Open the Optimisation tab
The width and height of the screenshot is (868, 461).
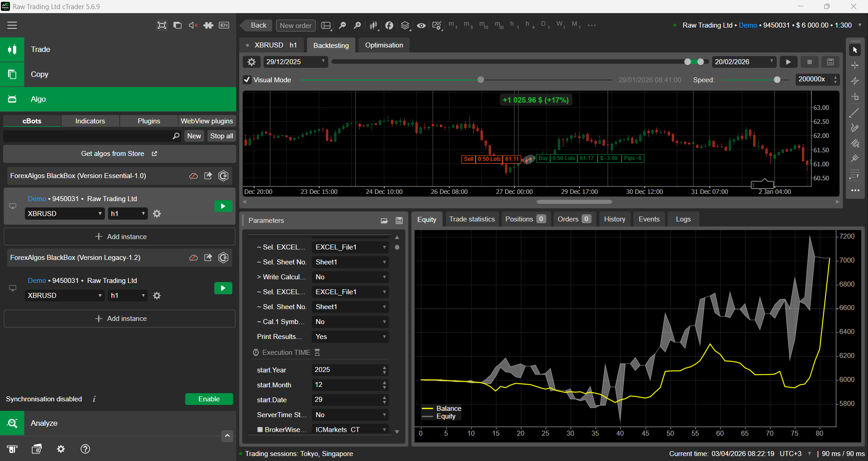click(x=384, y=45)
